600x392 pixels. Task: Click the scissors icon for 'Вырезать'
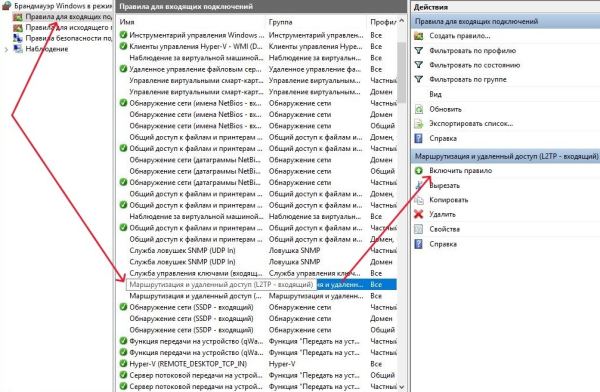[419, 185]
